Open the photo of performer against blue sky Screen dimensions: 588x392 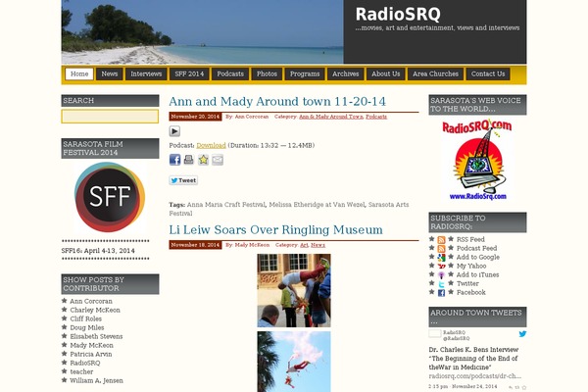(x=294, y=362)
